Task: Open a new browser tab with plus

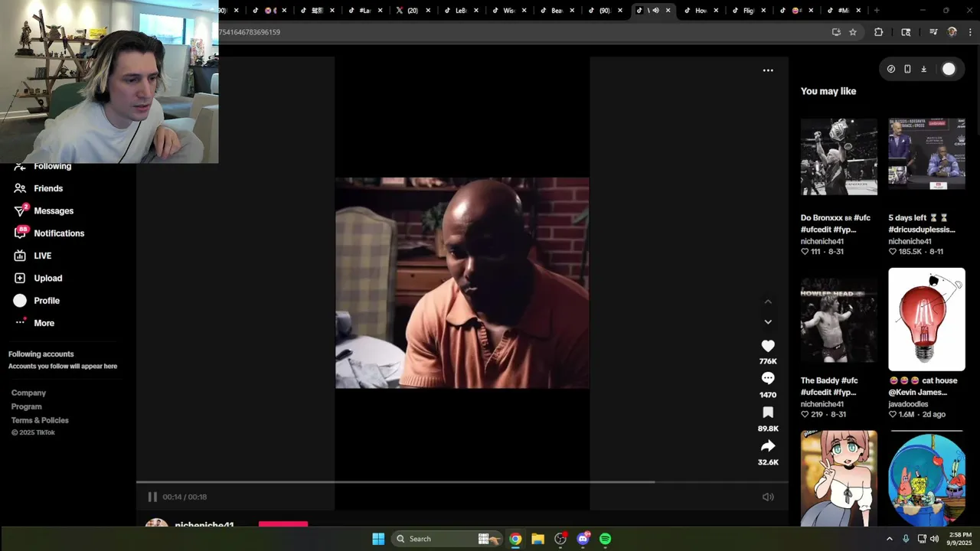Action: click(x=877, y=11)
